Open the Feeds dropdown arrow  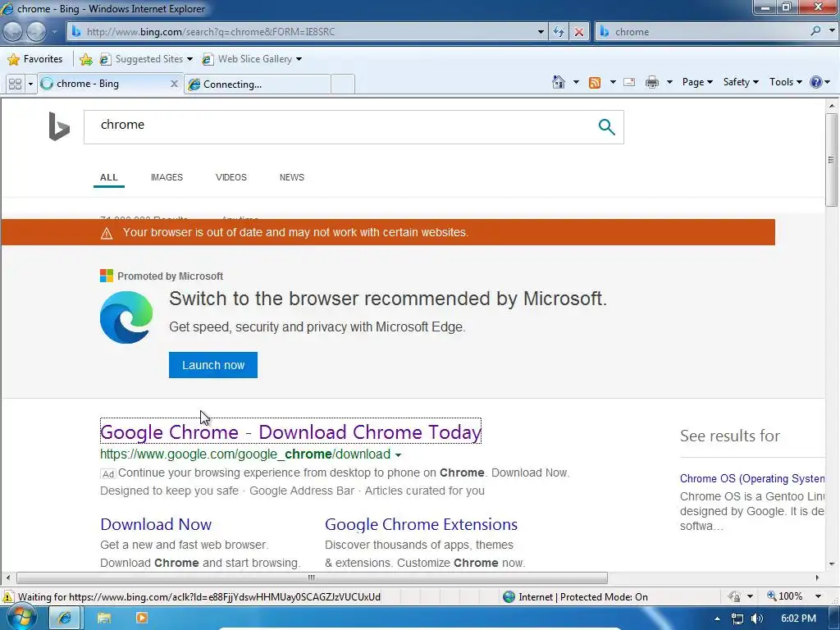(x=612, y=82)
